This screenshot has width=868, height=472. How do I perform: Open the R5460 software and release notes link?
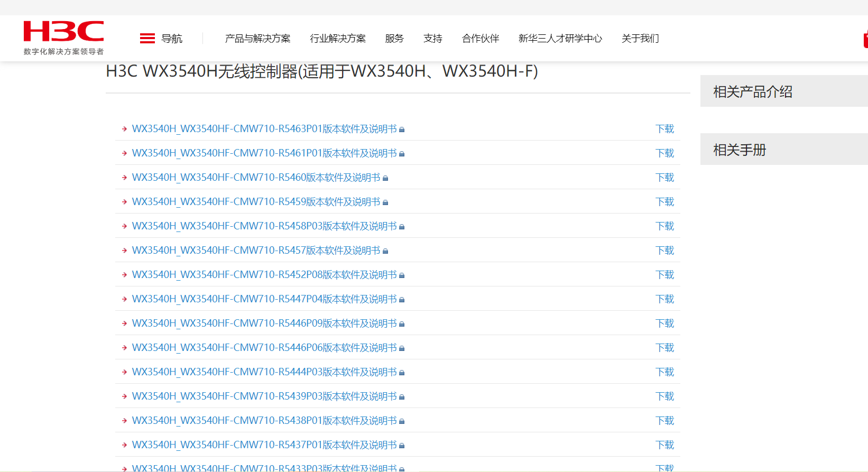[256, 178]
